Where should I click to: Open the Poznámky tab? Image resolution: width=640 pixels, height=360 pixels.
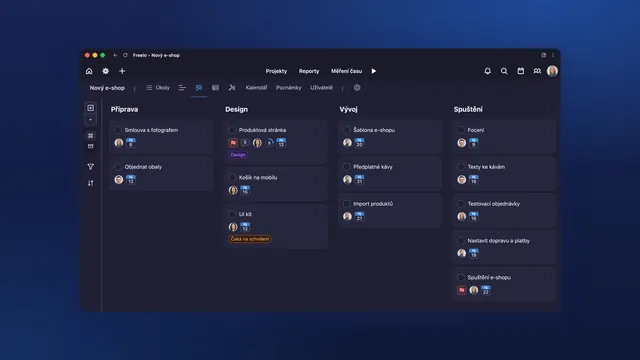click(x=289, y=88)
